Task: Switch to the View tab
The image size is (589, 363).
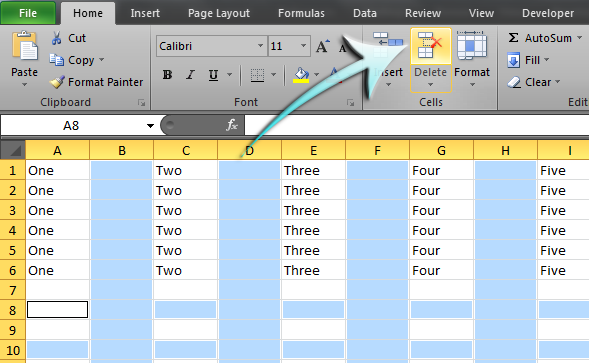Action: [x=481, y=13]
